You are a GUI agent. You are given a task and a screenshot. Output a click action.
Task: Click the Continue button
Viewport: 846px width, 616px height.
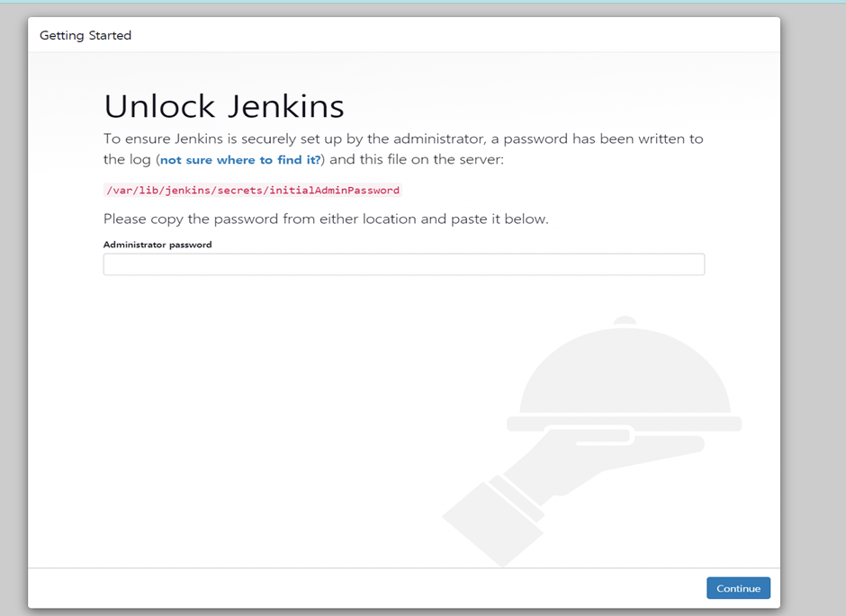tap(738, 588)
